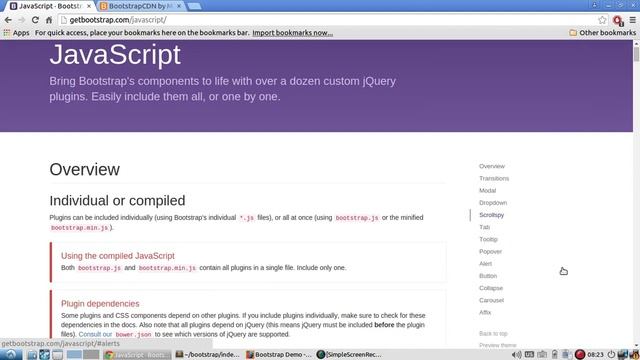Open the red extension icon in toolbar
640x360 pixels.
618,20
